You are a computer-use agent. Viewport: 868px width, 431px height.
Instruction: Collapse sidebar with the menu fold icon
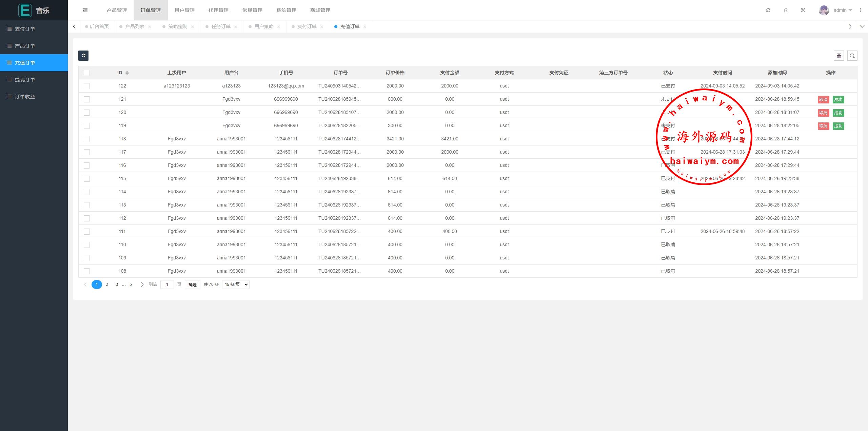[85, 10]
